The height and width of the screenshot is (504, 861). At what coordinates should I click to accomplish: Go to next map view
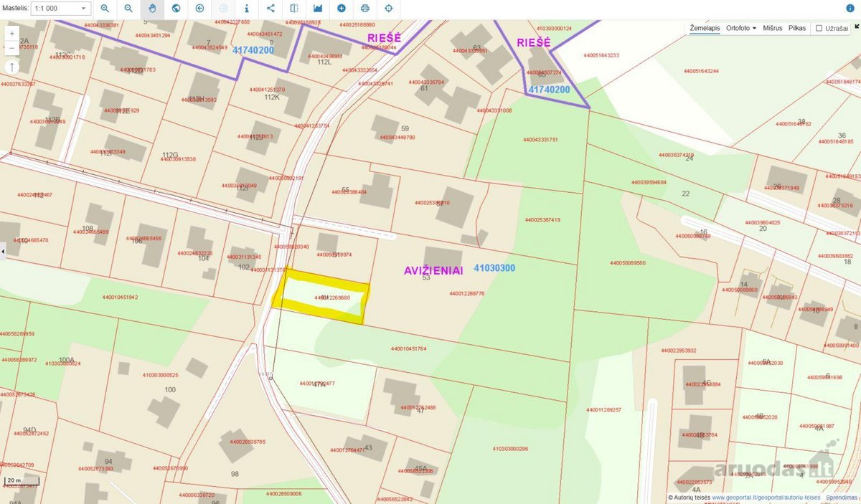pos(223,9)
